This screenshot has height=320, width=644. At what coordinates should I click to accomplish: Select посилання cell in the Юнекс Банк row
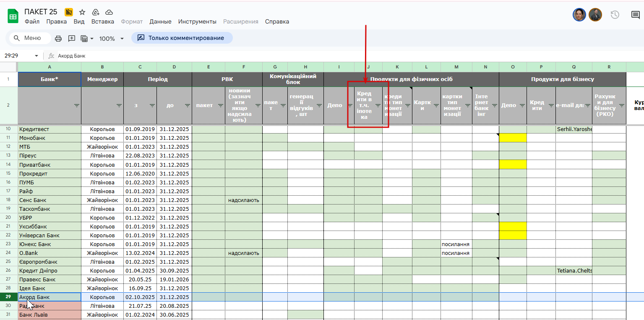pos(456,244)
